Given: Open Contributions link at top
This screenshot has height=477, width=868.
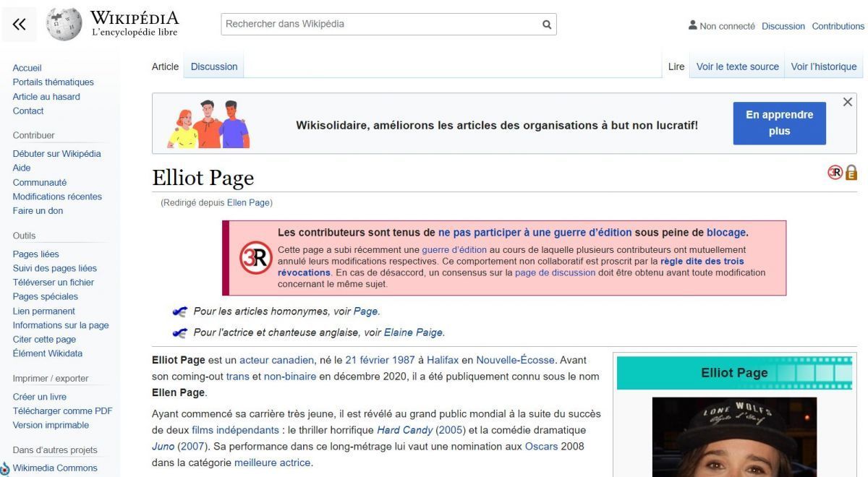Looking at the screenshot, I should point(838,26).
